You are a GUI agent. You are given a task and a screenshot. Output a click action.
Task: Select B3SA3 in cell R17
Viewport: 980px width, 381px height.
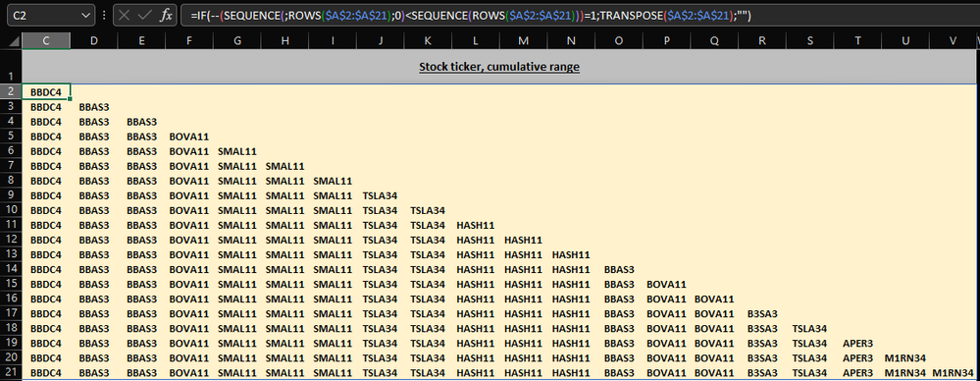click(x=762, y=313)
